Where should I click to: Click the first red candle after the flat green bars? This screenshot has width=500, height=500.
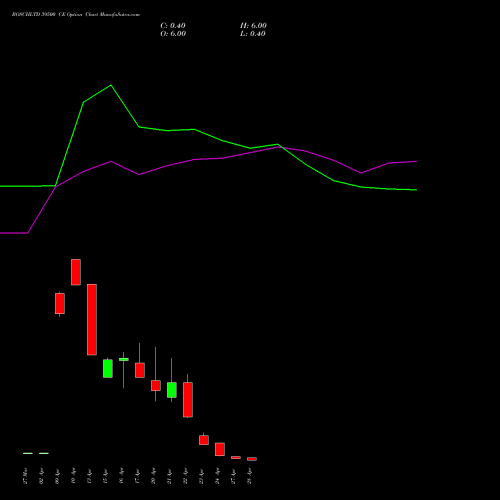(60, 304)
